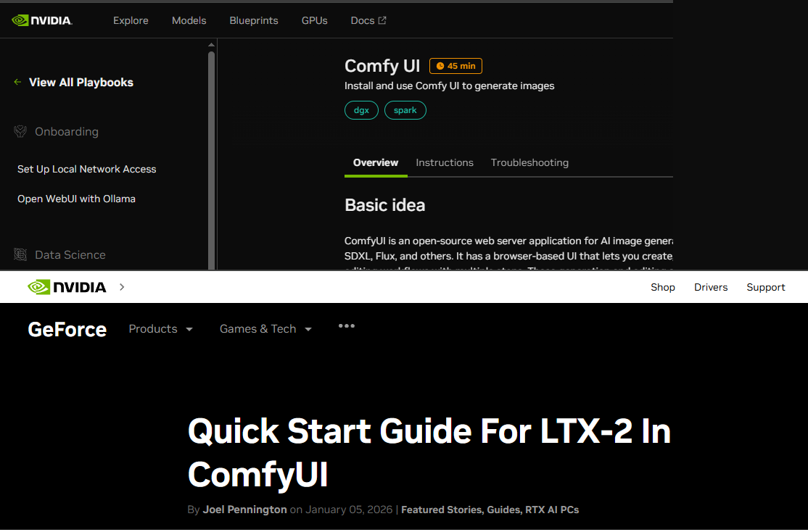Click the Data Science section heading
808x532 pixels.
pyautogui.click(x=70, y=255)
